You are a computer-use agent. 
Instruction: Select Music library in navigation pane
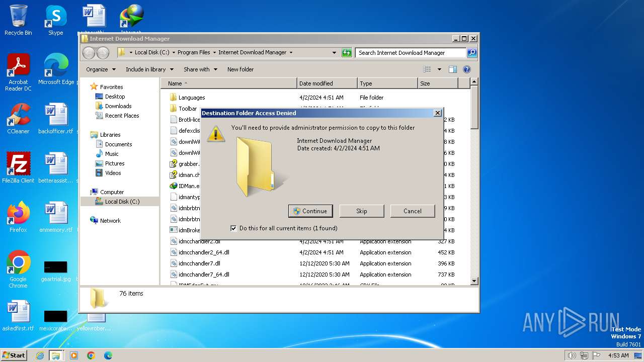click(112, 154)
